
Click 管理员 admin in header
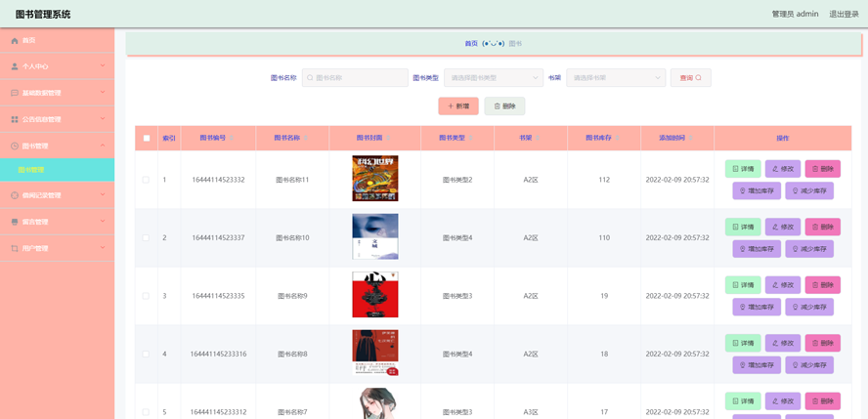[x=795, y=15]
